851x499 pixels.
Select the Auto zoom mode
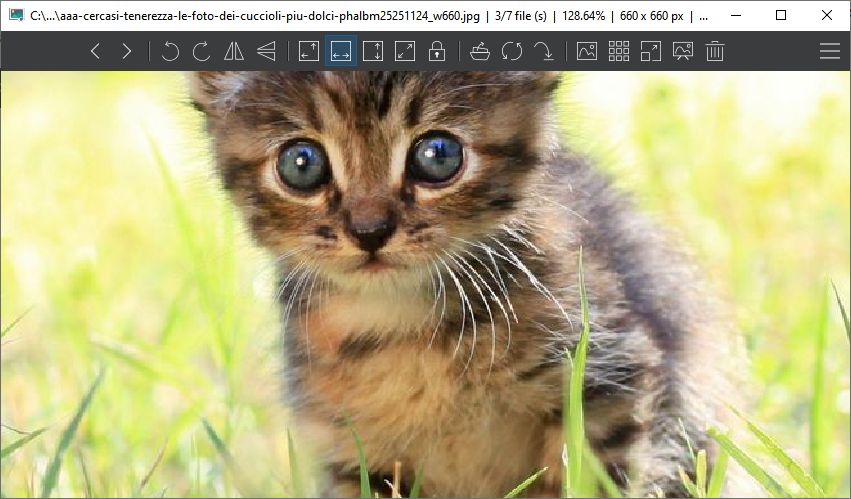coord(309,52)
